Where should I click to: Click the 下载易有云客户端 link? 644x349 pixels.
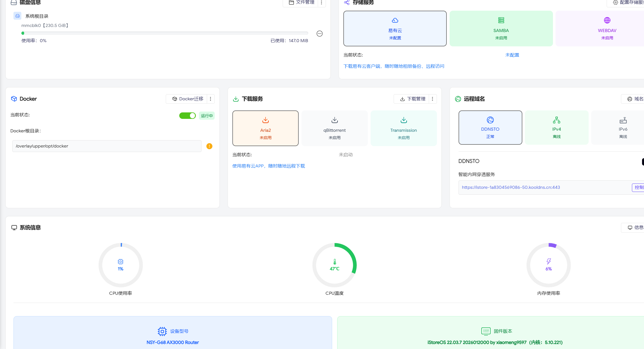point(393,66)
